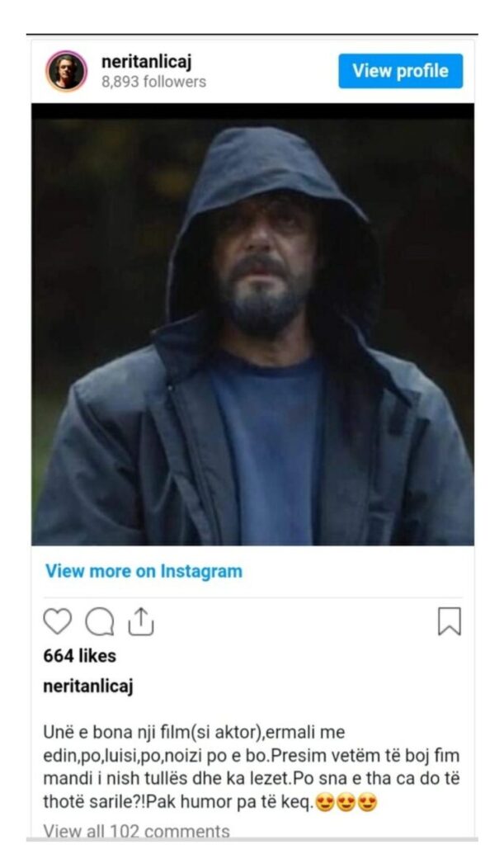Click the last heart-eyes emoji in caption
Image resolution: width=504 pixels, height=845 pixels.
click(367, 802)
